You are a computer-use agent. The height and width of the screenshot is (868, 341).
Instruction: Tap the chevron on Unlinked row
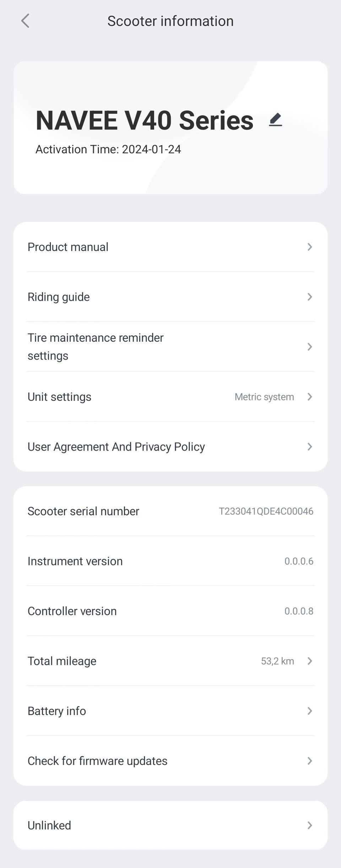310,825
